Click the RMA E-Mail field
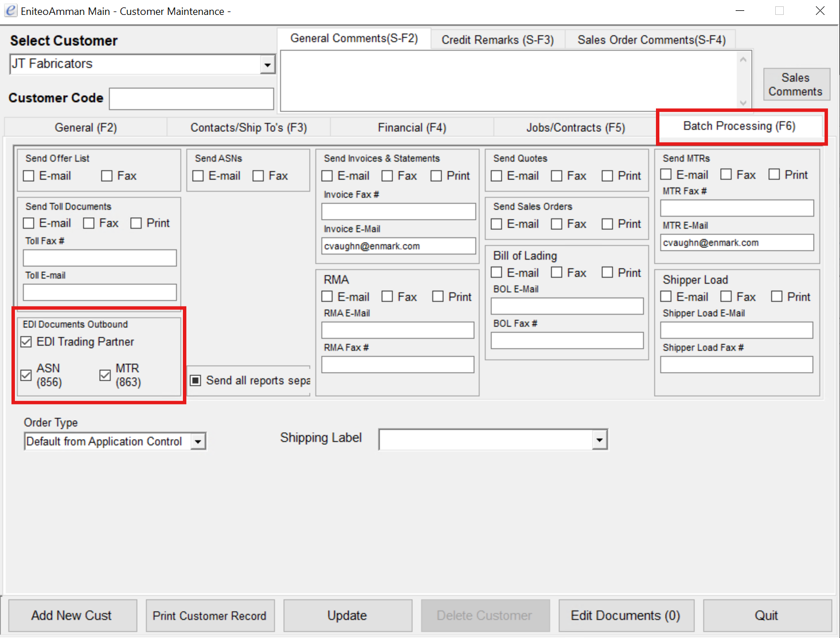840x638 pixels. [398, 330]
